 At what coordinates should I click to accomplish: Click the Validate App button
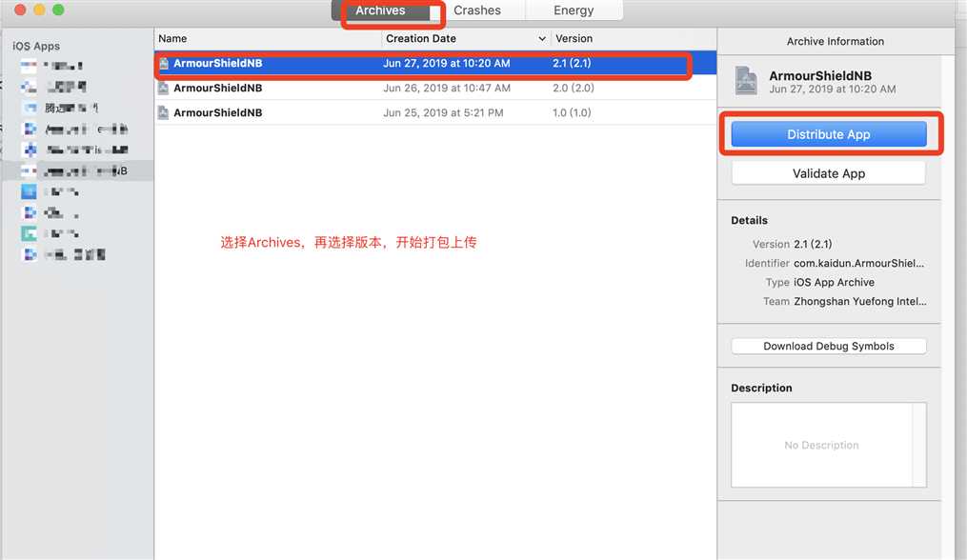[x=829, y=173]
